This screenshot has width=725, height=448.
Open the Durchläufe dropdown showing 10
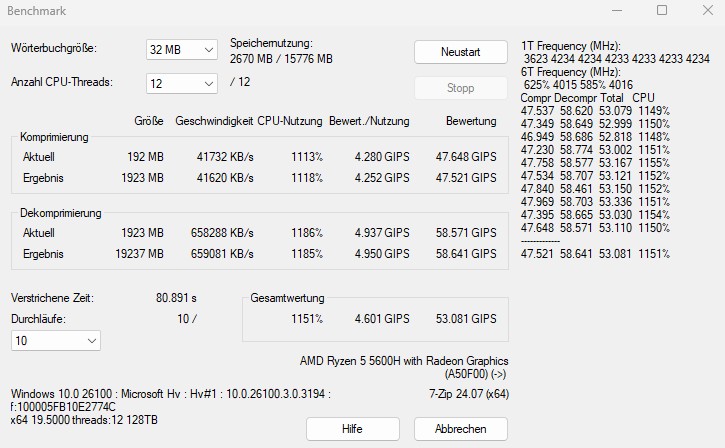55,341
